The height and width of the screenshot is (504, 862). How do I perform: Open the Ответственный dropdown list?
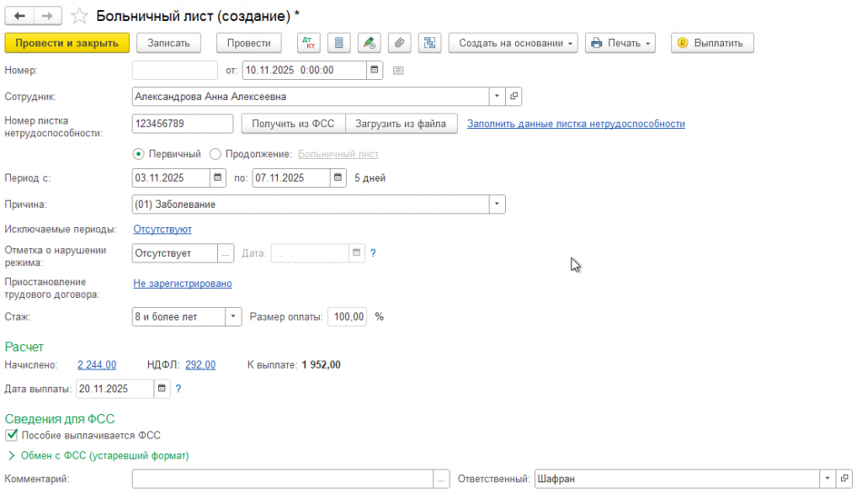click(827, 479)
